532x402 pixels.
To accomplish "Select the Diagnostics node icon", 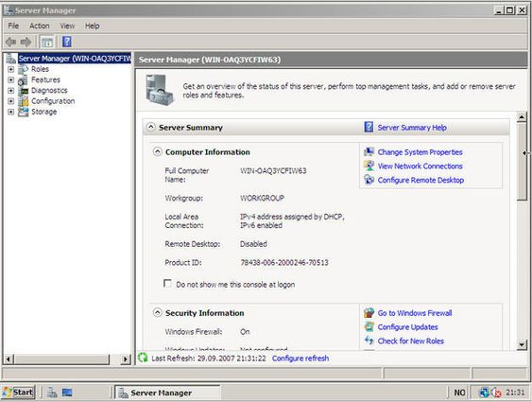I will click(x=24, y=91).
